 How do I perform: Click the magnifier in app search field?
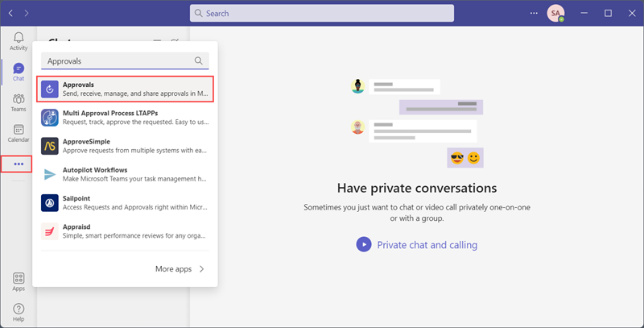pos(198,60)
